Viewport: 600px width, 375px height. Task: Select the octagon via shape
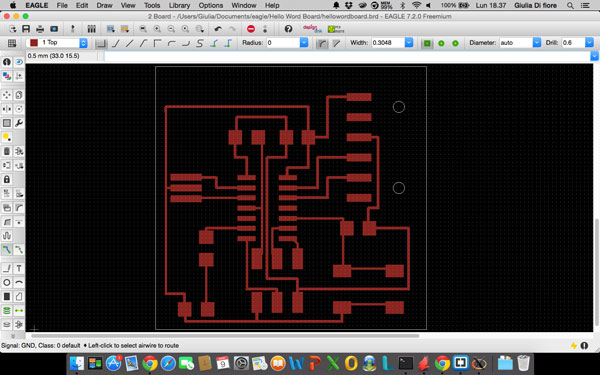click(x=455, y=43)
